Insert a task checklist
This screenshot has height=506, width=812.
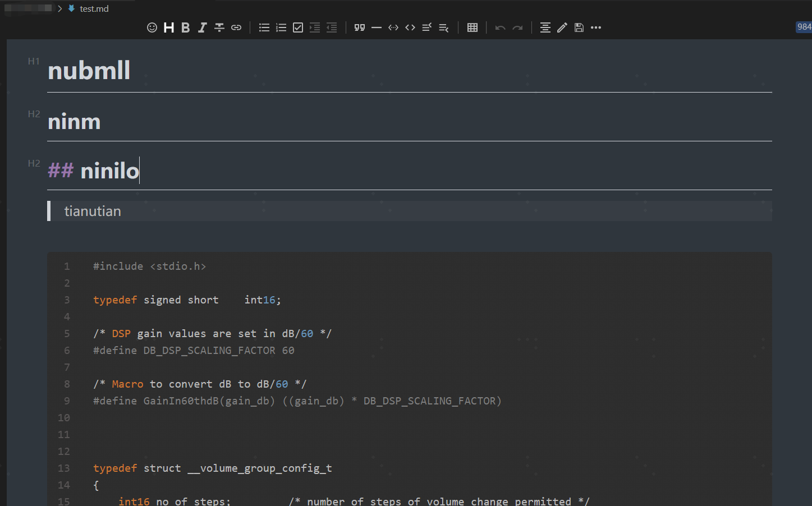coord(298,27)
